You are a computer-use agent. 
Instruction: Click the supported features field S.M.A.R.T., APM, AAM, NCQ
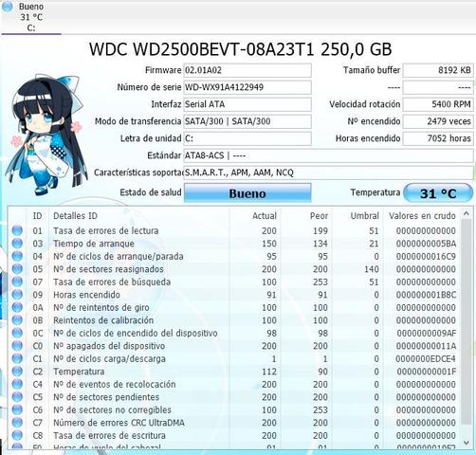pos(328,173)
